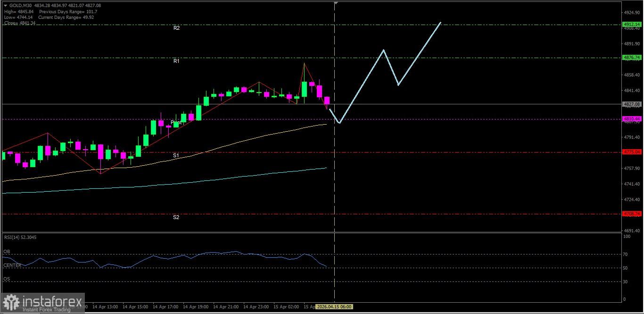
Task: Select the S1 support level label
Action: pos(176,155)
